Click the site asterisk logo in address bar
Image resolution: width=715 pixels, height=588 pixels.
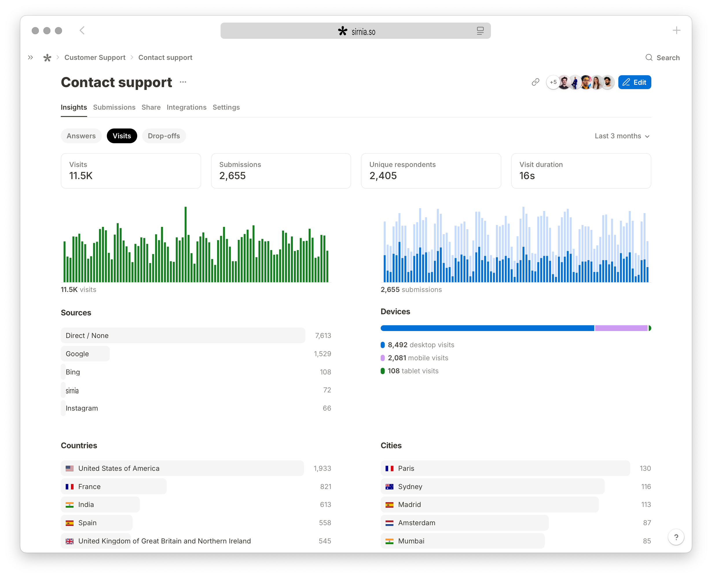pos(342,31)
